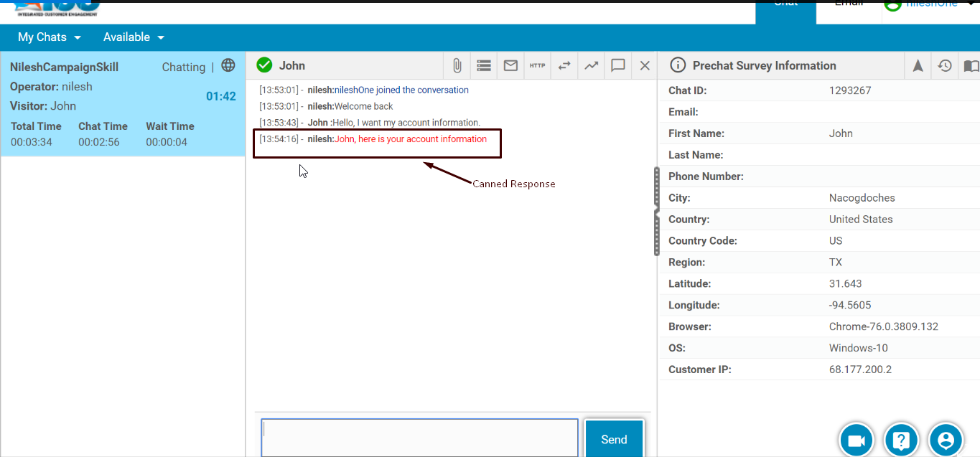Screen dimensions: 980x457
Task: Open the book icon in survey panel
Action: tap(971, 66)
